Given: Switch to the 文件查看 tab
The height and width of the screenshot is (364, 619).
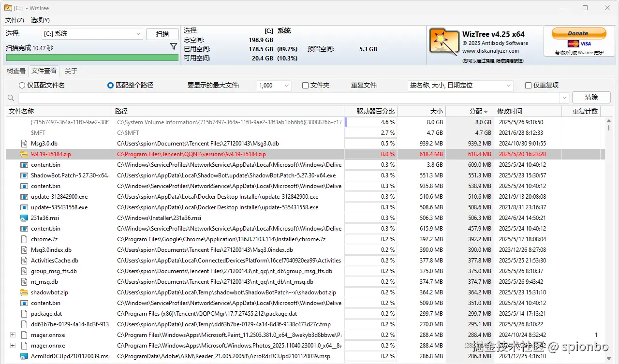Looking at the screenshot, I should (x=44, y=71).
